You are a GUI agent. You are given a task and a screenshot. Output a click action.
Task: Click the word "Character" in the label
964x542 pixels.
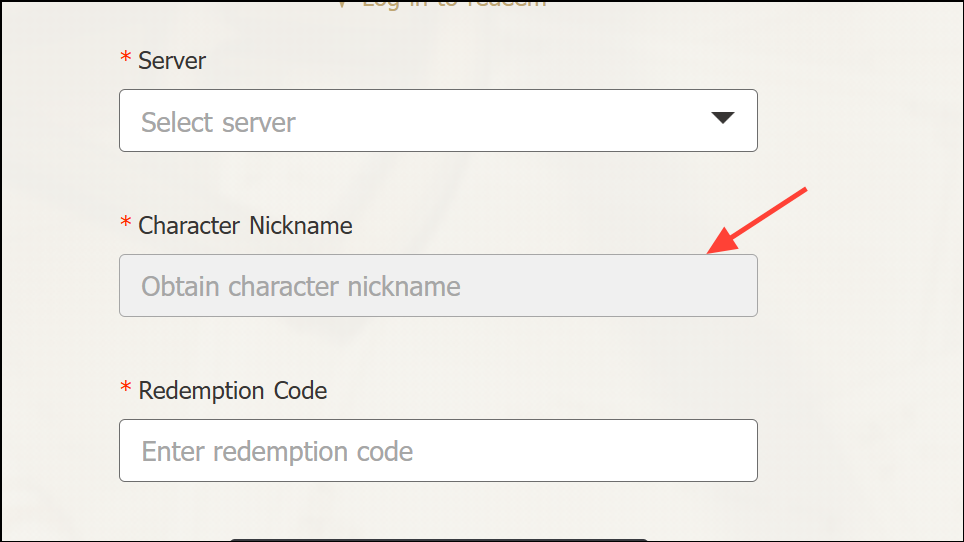pyautogui.click(x=185, y=226)
